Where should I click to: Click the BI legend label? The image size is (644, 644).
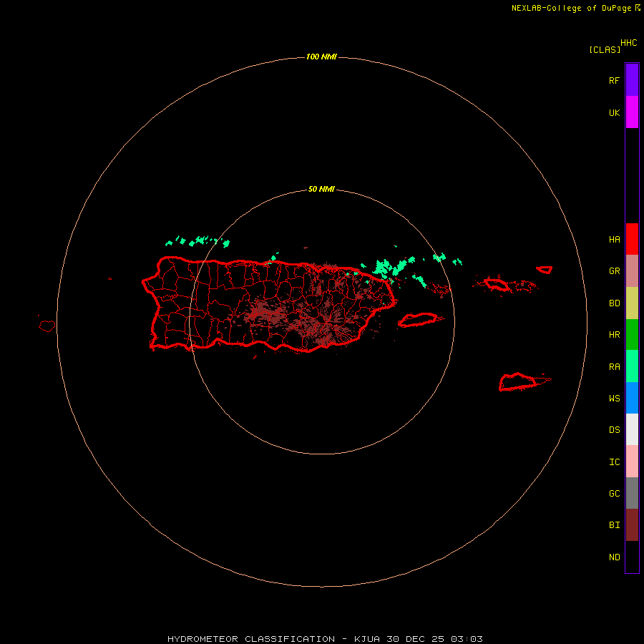[x=615, y=525]
